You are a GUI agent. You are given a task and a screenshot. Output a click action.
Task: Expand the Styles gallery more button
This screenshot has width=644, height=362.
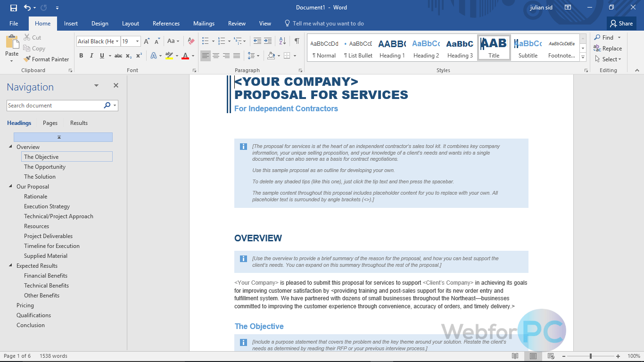pyautogui.click(x=583, y=58)
